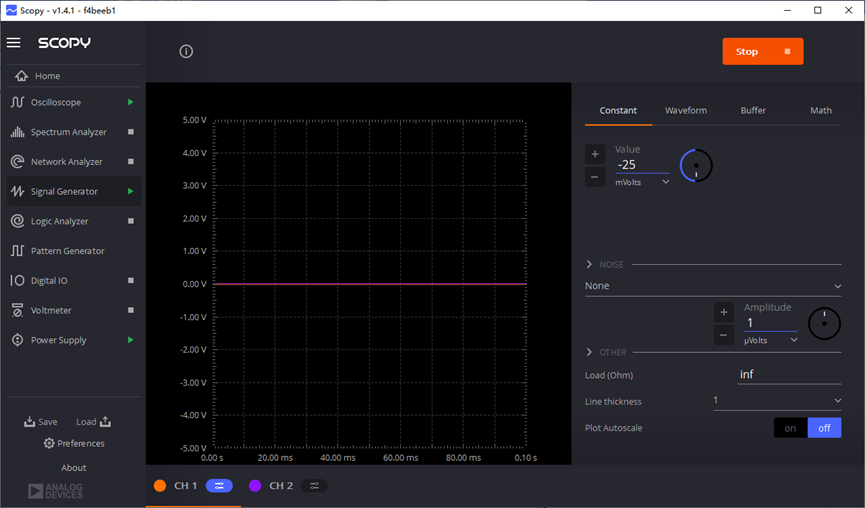Click the Load session icon

coord(105,421)
